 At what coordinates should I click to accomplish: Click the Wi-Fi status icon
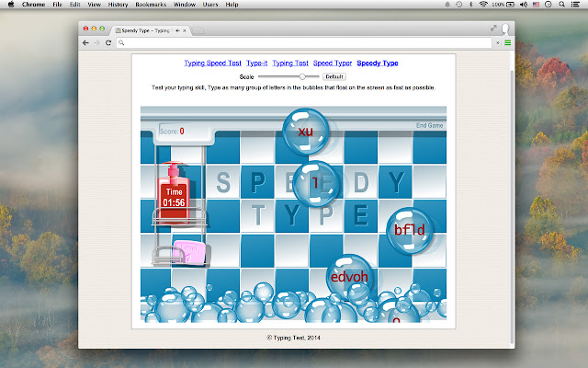click(483, 5)
